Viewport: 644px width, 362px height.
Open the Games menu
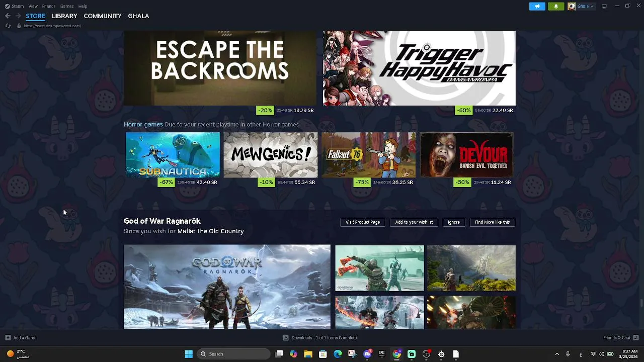[x=67, y=6]
